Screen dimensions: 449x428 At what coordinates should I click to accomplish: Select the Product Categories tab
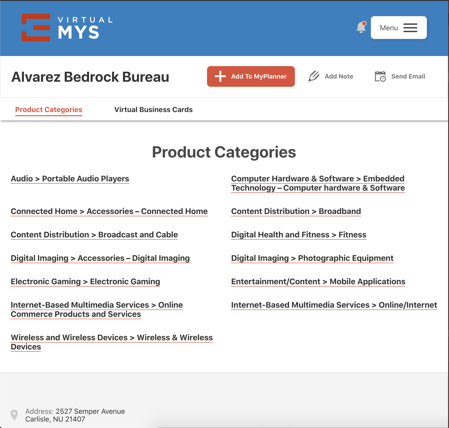click(x=49, y=110)
